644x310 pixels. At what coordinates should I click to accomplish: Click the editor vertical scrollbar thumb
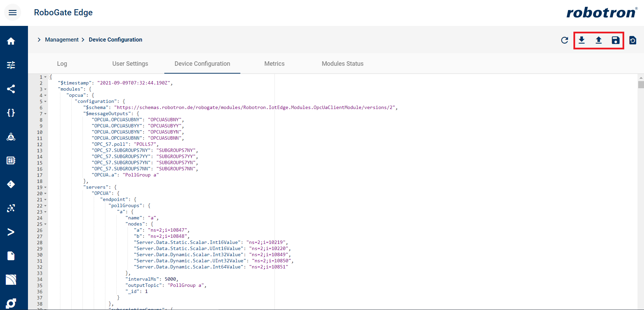(641, 84)
